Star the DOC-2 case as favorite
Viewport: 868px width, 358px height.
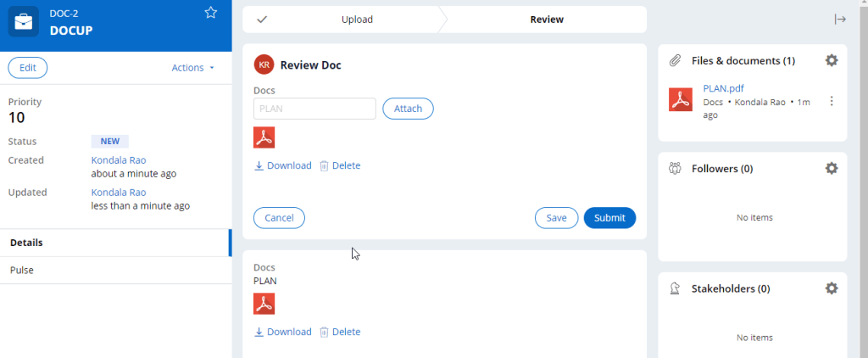211,12
